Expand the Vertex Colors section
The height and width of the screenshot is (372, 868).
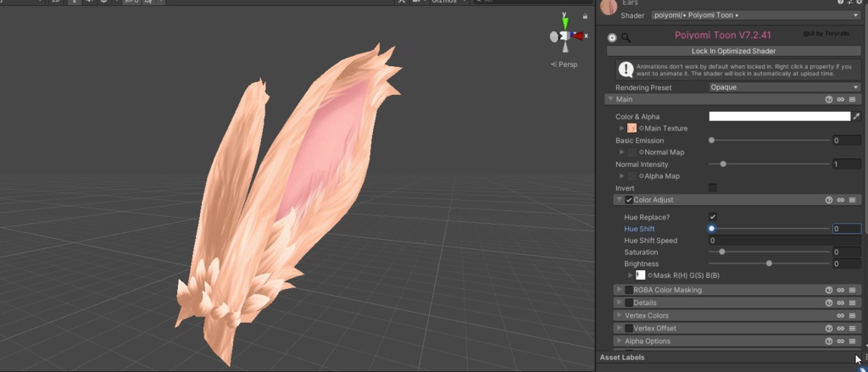pyautogui.click(x=620, y=315)
